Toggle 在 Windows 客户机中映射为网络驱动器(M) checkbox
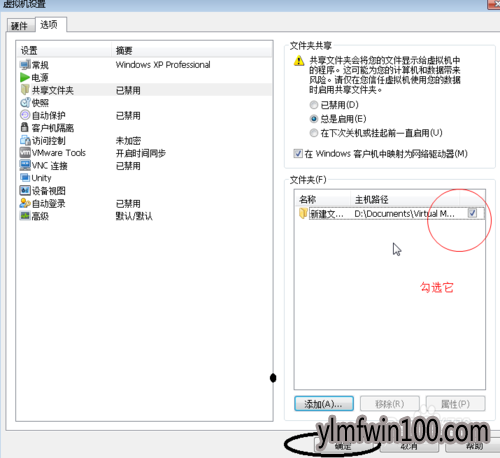Screen dimensions: 500x458 coord(298,154)
